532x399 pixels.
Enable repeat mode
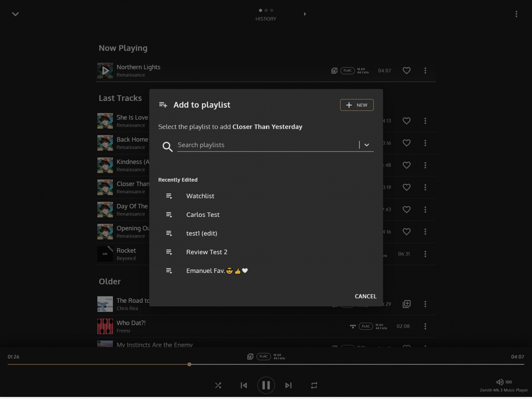pyautogui.click(x=314, y=385)
